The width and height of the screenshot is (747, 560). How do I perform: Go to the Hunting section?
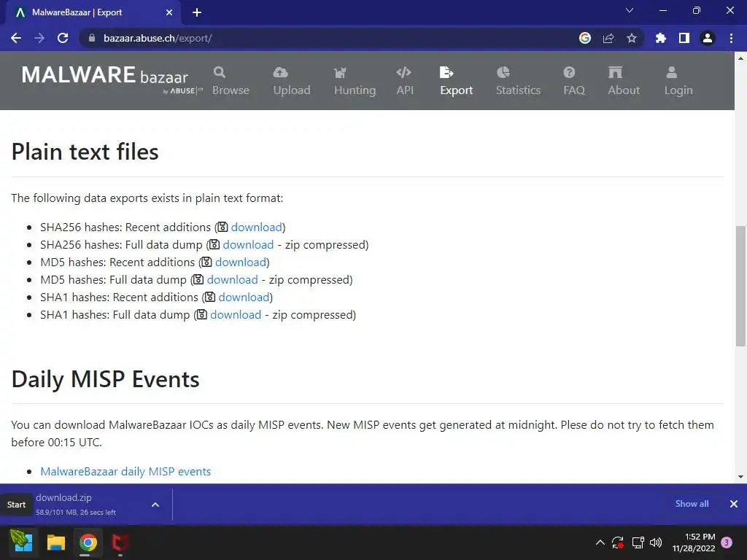coord(355,81)
